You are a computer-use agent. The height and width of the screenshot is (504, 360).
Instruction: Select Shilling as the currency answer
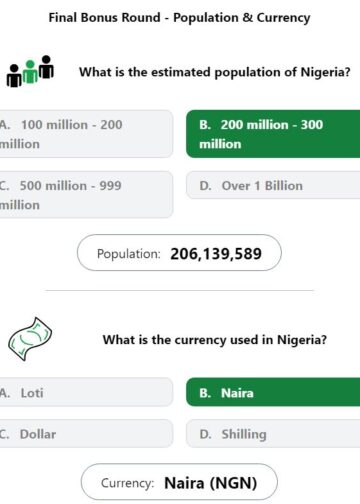pyautogui.click(x=273, y=434)
